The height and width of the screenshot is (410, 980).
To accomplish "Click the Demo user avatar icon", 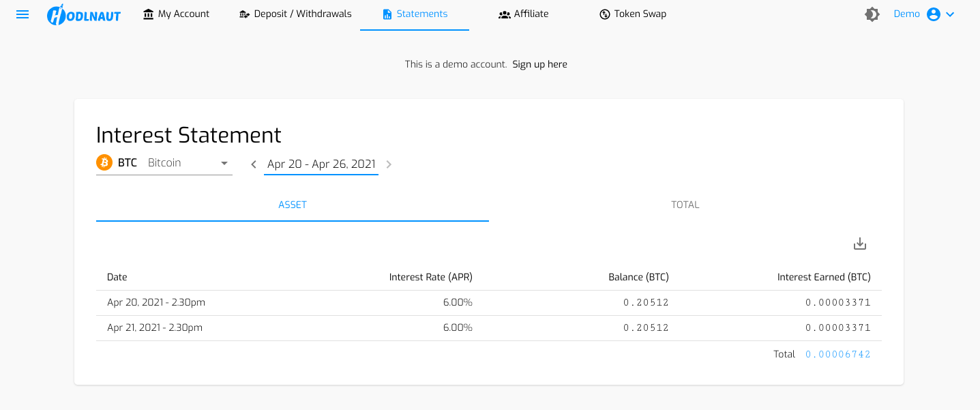I will tap(934, 14).
